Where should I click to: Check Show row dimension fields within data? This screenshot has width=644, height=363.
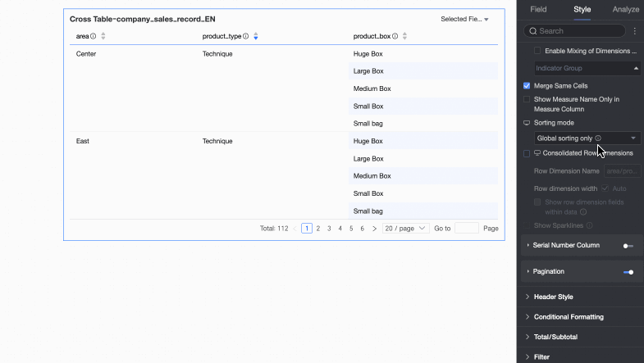(537, 202)
